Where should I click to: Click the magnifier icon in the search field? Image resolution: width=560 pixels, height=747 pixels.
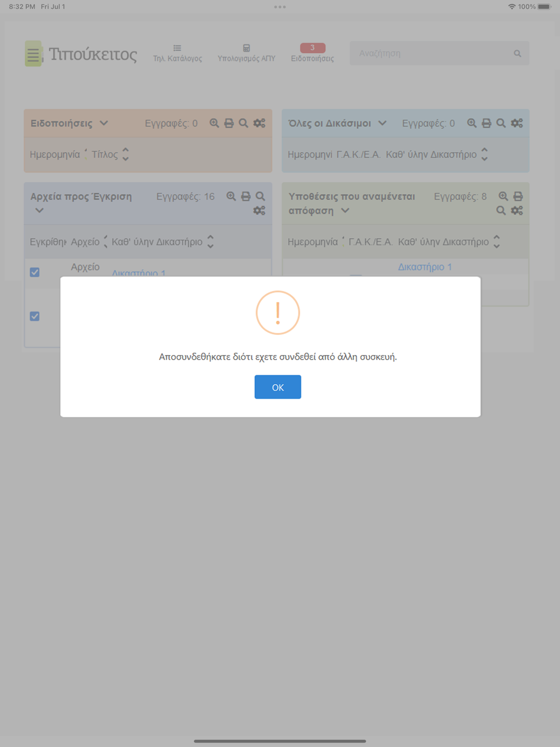517,54
